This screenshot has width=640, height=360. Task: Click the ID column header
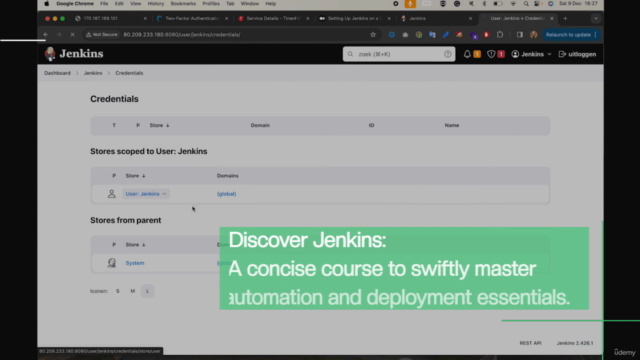click(371, 125)
